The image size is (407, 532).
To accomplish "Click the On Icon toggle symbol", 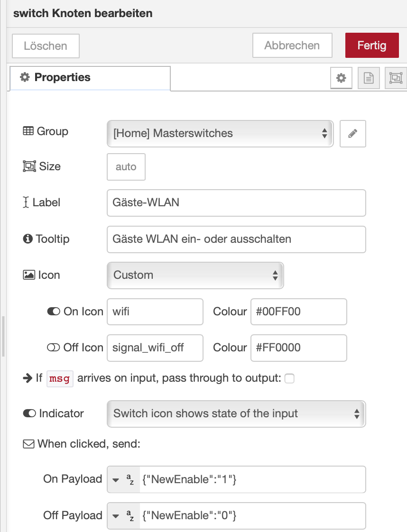I will 53,311.
